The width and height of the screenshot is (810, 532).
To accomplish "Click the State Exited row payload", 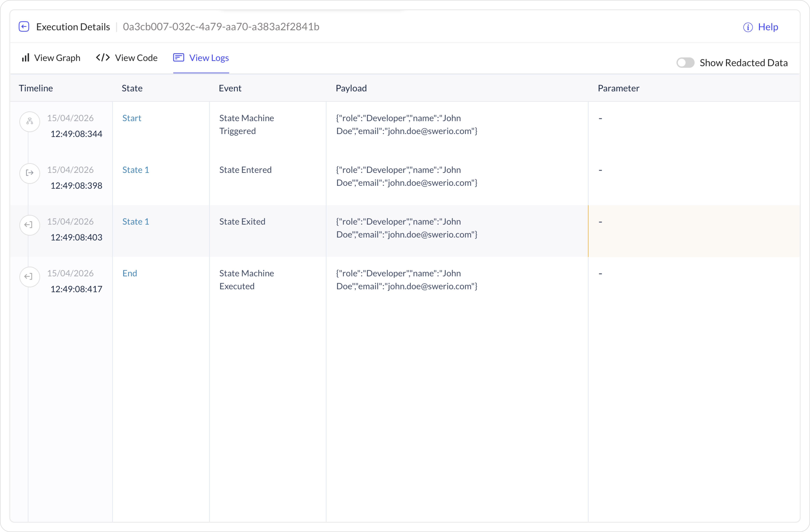I will click(x=406, y=228).
